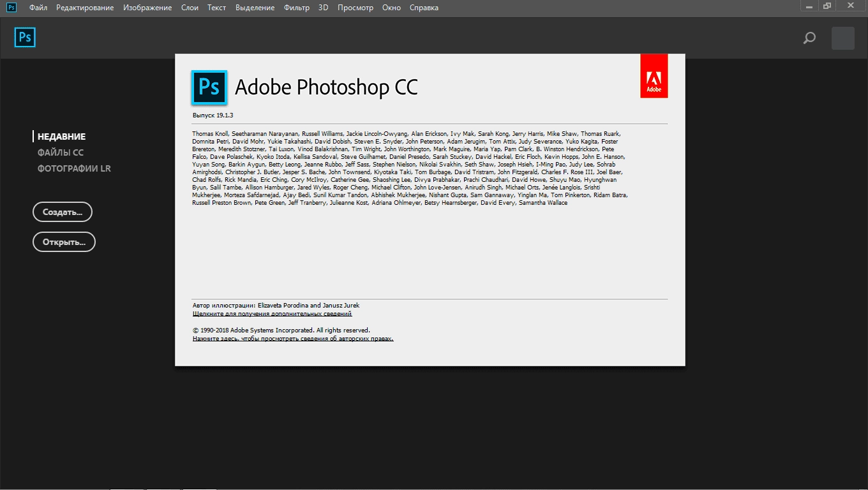Screen dimensions: 868x490
Task: Switch to ФОТОГРАФИИ LR tab
Action: (75, 168)
